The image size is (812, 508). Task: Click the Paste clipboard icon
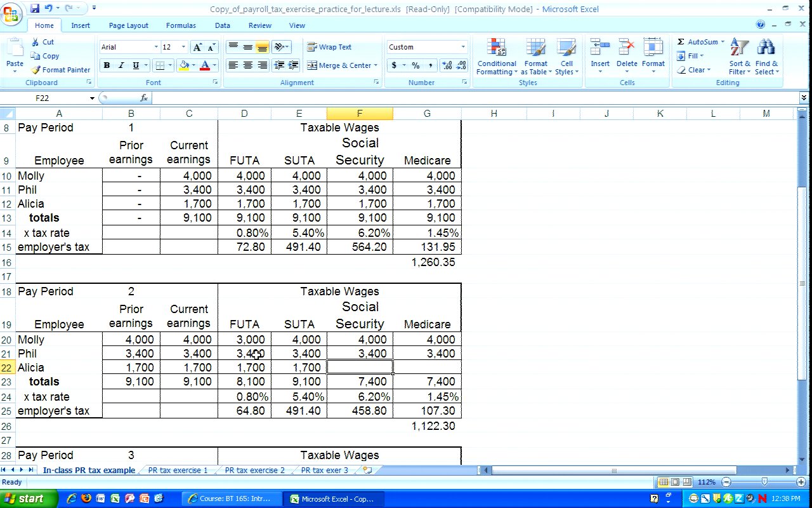[x=14, y=50]
